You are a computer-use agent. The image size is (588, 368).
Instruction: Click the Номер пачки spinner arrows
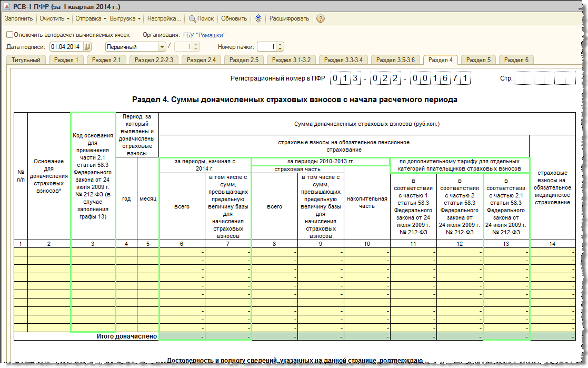pos(280,47)
